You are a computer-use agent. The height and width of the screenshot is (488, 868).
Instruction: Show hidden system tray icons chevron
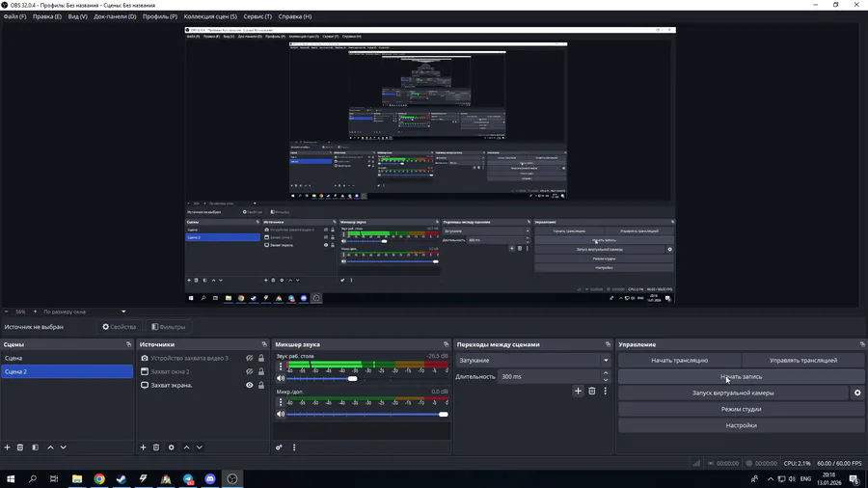[771, 478]
